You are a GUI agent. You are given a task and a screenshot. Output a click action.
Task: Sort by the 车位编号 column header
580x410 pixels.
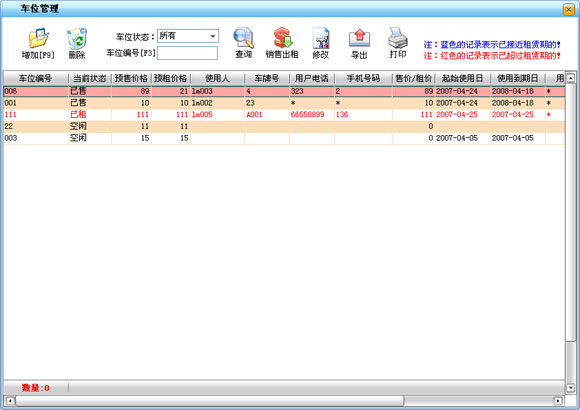click(x=36, y=78)
